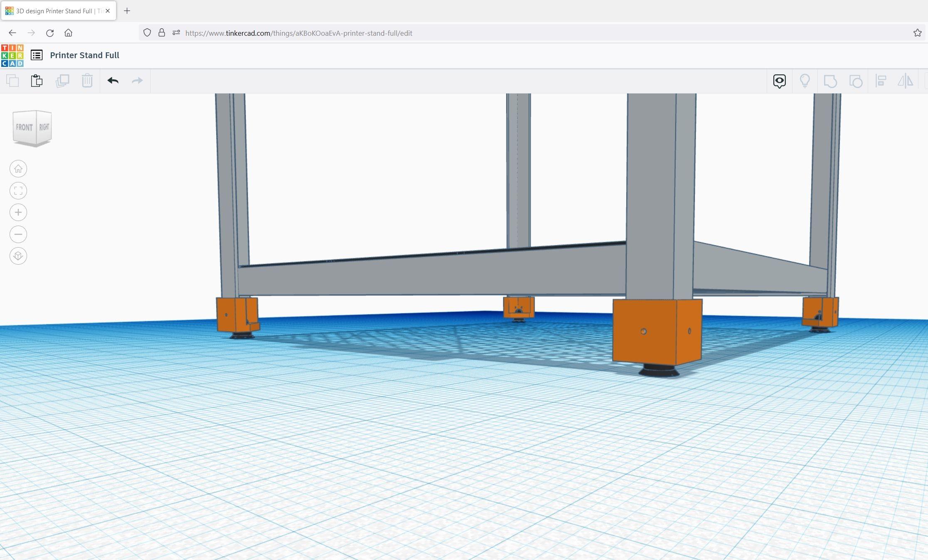Toggle the Show/Hide eye icon
928x560 pixels.
click(779, 81)
